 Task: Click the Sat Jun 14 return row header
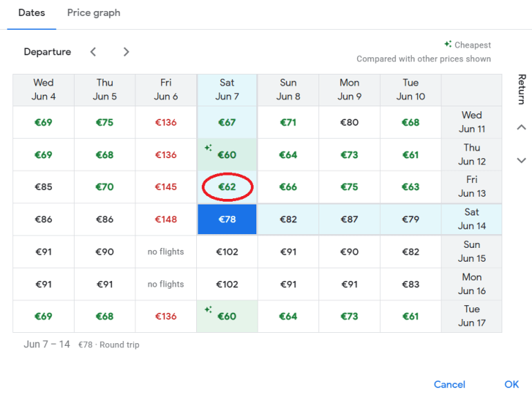pos(472,219)
